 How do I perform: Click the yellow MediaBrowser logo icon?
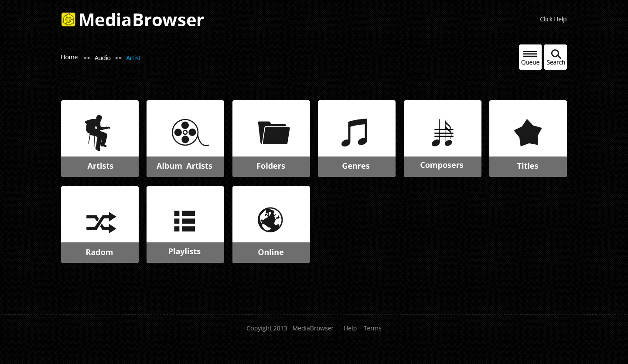click(68, 20)
